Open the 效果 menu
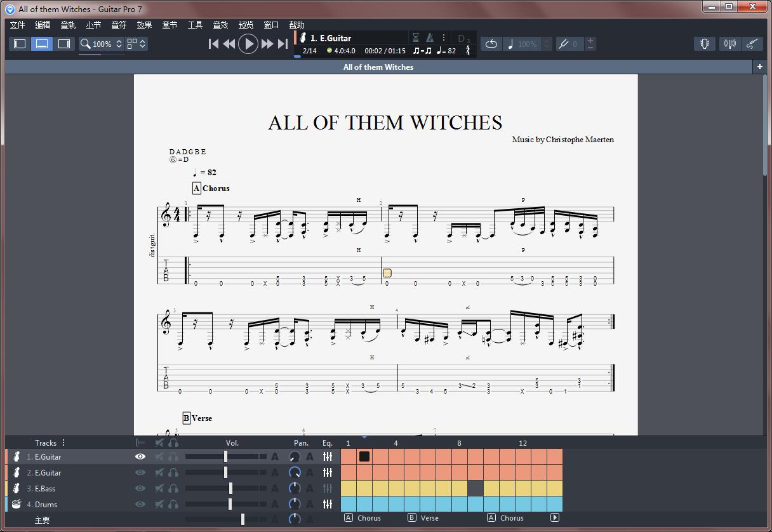This screenshot has height=532, width=772. [143, 25]
